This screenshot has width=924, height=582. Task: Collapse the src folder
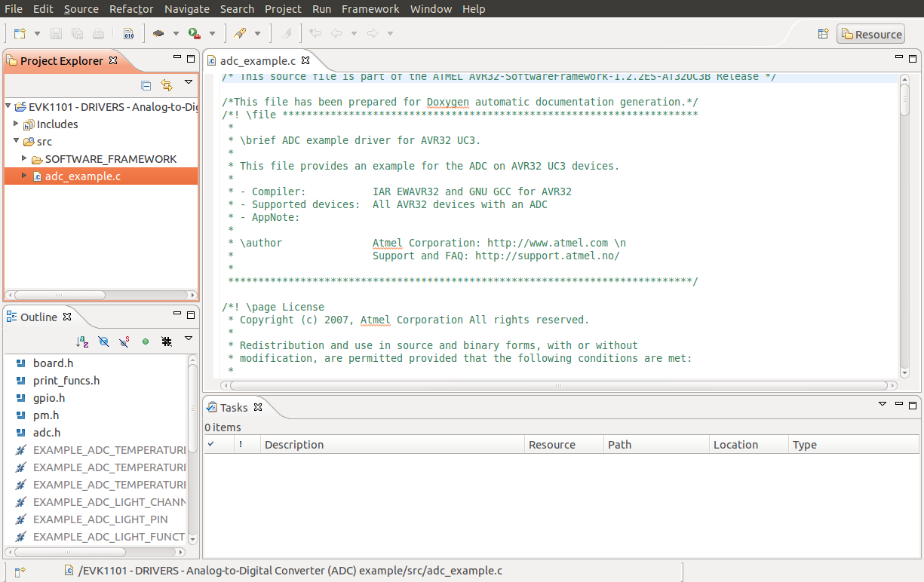click(15, 141)
